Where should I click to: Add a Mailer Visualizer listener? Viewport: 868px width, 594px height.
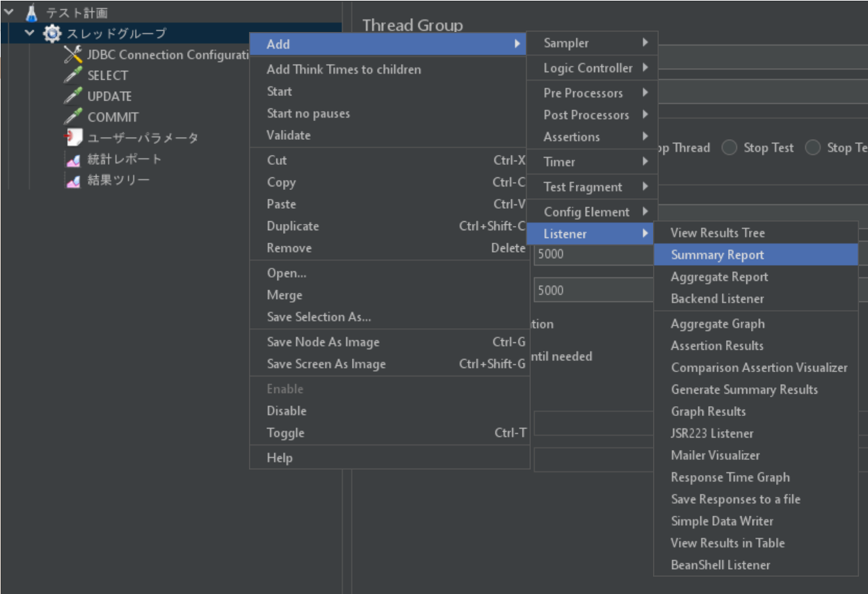point(755,456)
